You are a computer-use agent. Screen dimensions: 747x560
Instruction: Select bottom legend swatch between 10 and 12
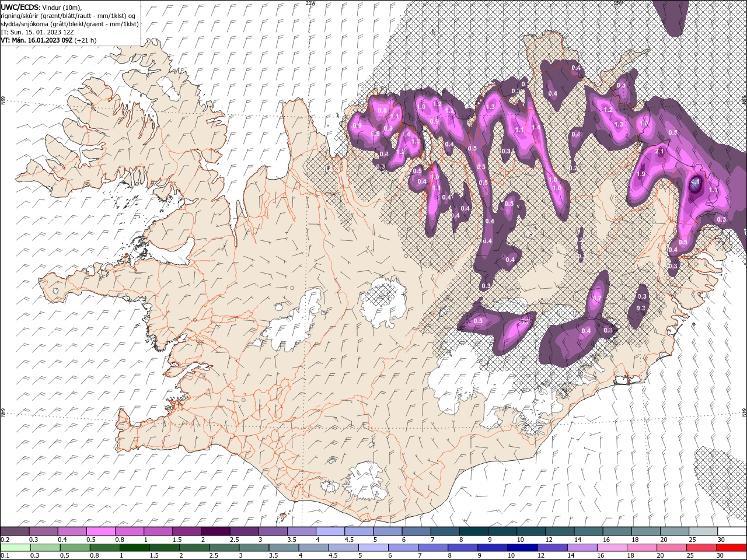(523, 548)
